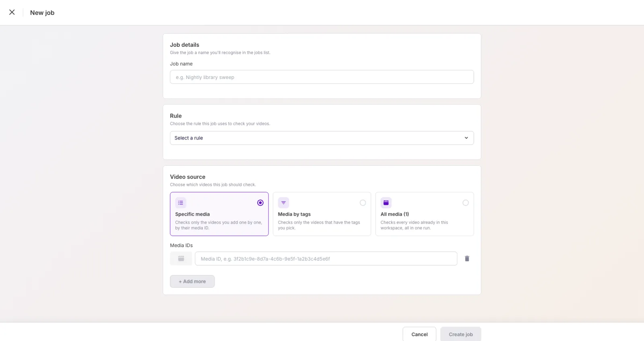Select the All media radio button
This screenshot has height=341, width=644.
tap(466, 203)
